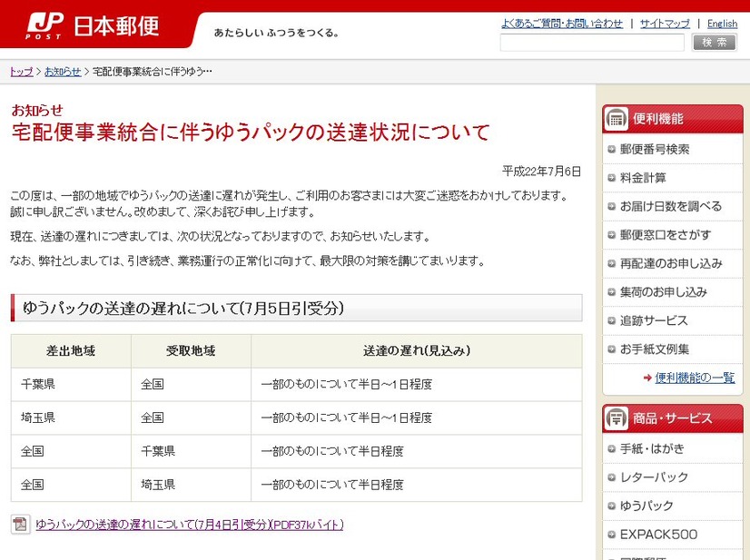Click the 送達の遅れ(見込み) column header

[417, 351]
